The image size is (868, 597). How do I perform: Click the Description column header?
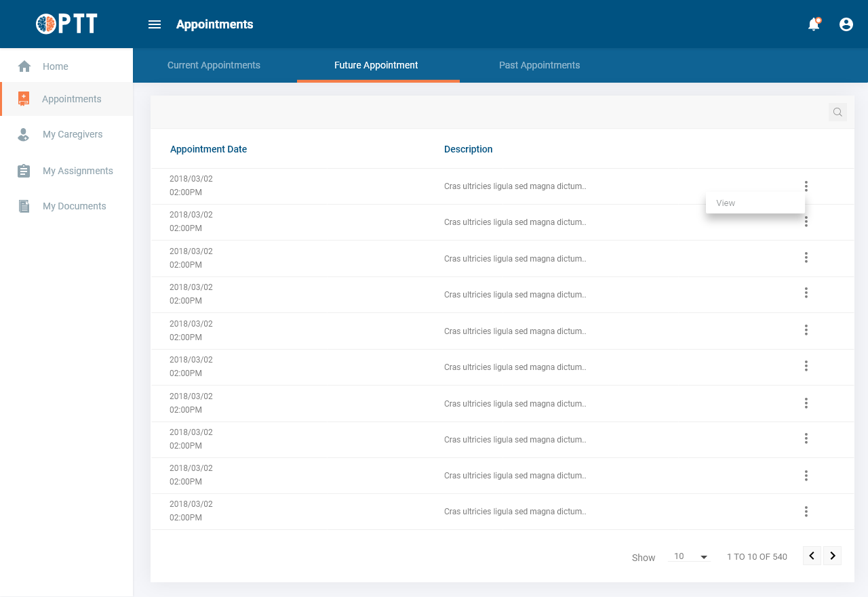[468, 149]
